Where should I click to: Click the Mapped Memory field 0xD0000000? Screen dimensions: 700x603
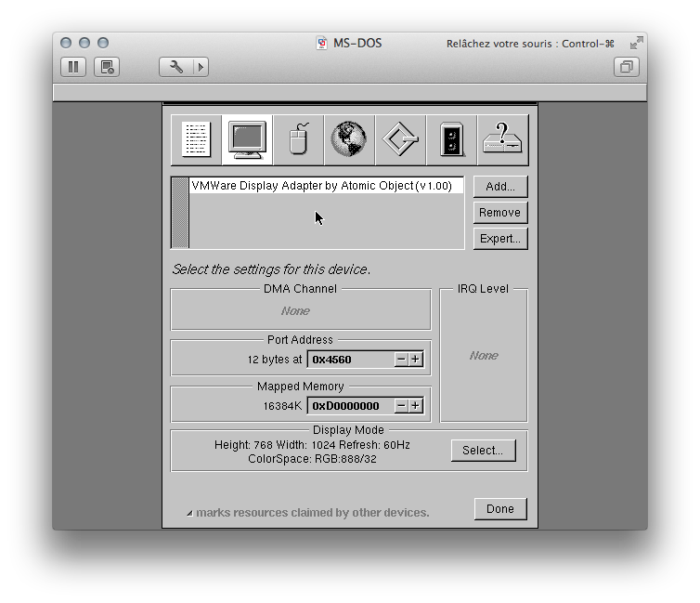350,406
